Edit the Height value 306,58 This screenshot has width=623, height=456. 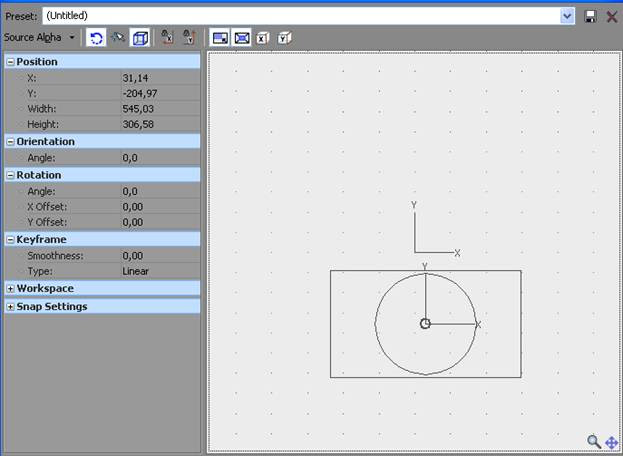tap(161, 124)
